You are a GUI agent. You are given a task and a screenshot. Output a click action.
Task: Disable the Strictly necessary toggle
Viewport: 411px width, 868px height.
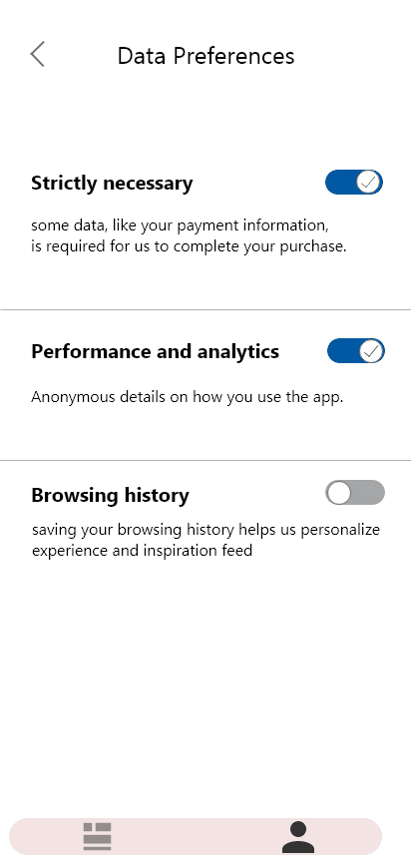[354, 183]
